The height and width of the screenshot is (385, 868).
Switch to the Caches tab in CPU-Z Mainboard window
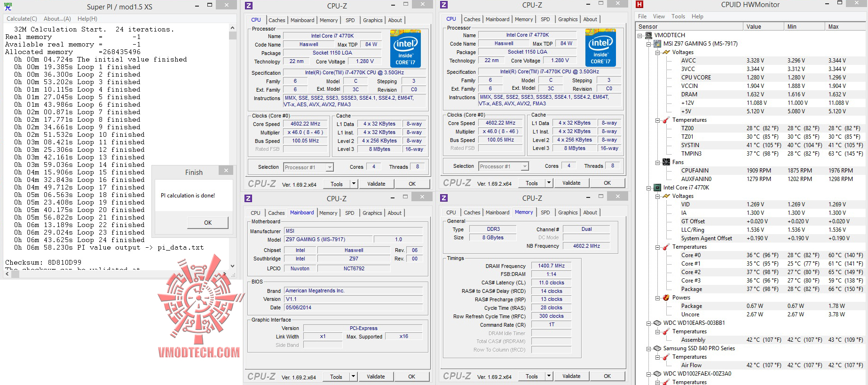(x=276, y=213)
